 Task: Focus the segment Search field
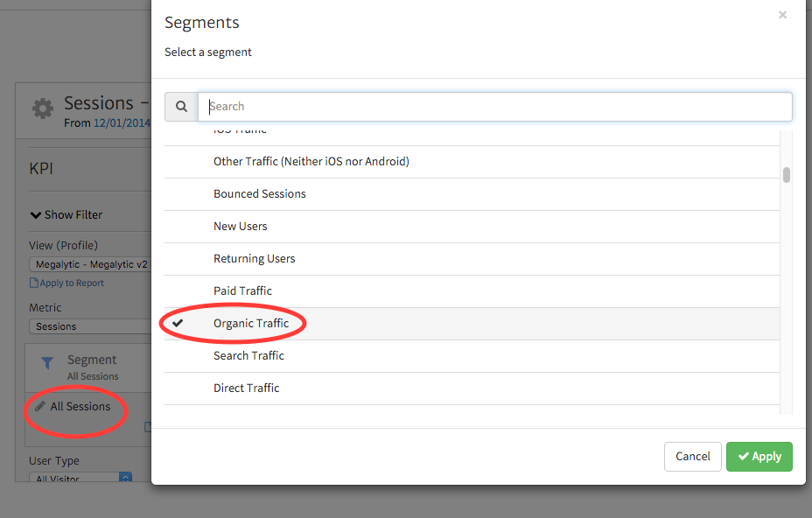(x=495, y=107)
